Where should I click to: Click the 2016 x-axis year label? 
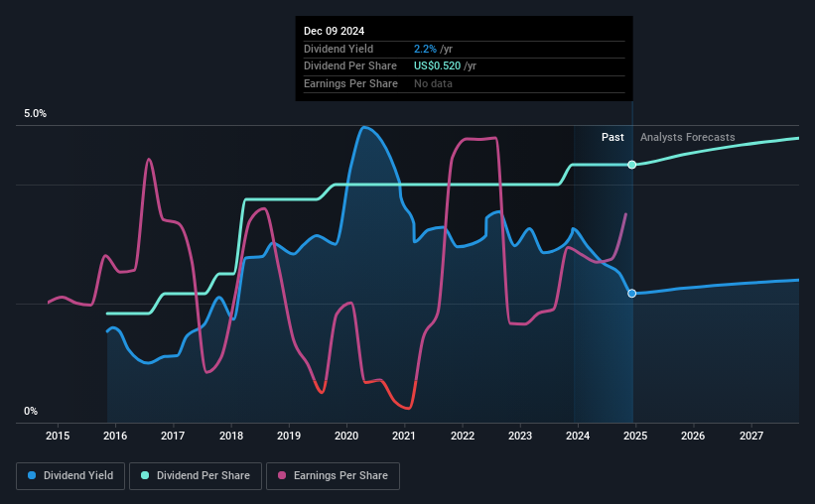click(x=115, y=436)
